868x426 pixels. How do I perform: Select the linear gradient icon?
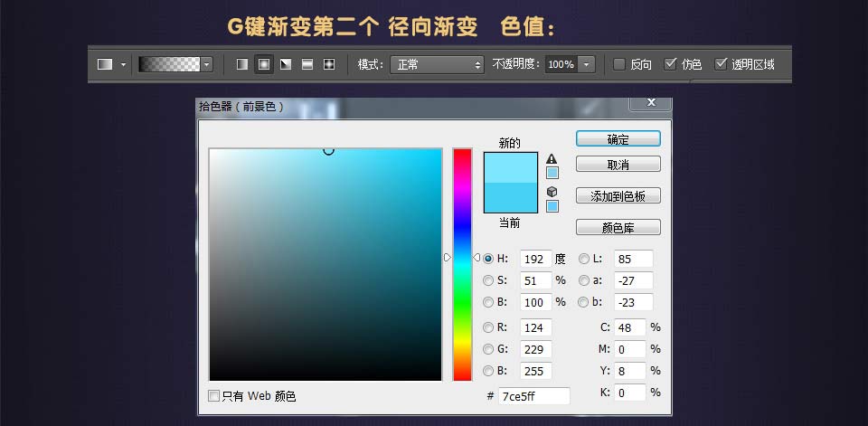[x=241, y=64]
